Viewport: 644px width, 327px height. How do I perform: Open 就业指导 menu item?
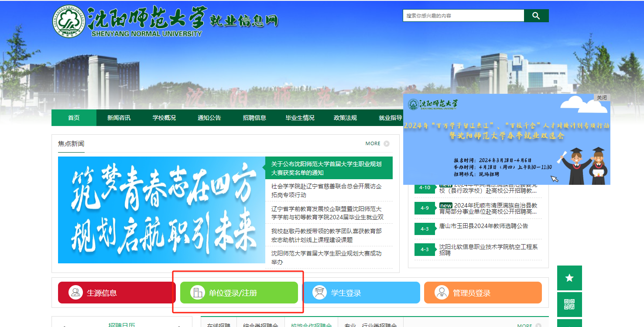[390, 118]
